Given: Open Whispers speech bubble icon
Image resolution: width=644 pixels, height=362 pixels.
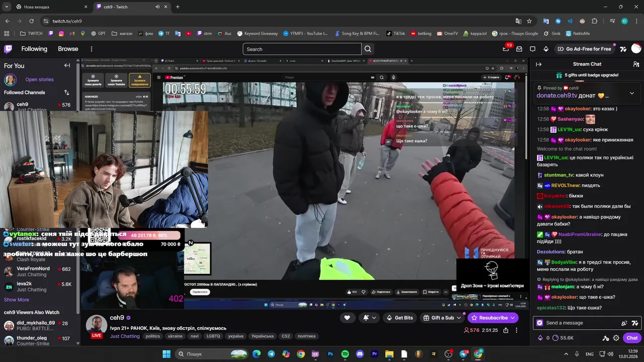Looking at the screenshot, I should click(533, 49).
